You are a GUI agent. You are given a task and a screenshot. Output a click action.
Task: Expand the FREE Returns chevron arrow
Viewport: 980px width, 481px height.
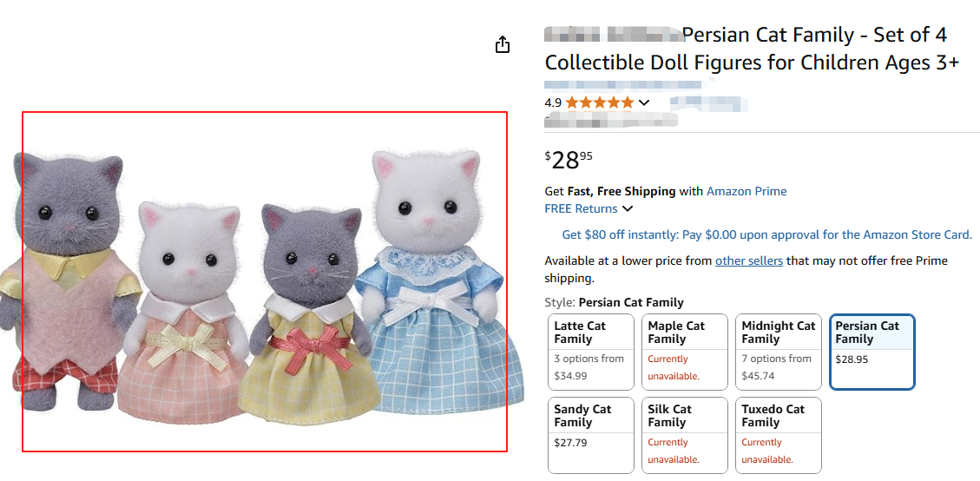628,208
